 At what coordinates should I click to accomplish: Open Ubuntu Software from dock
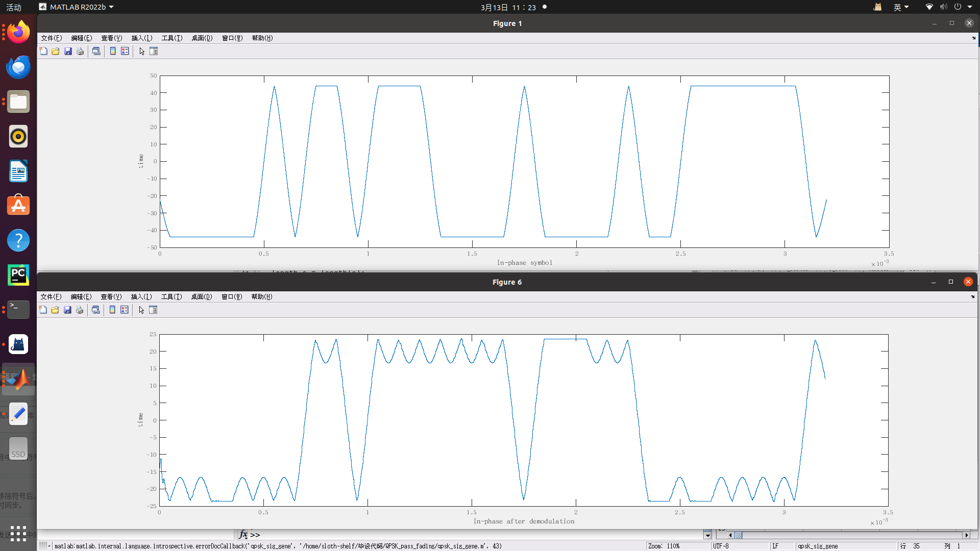18,206
